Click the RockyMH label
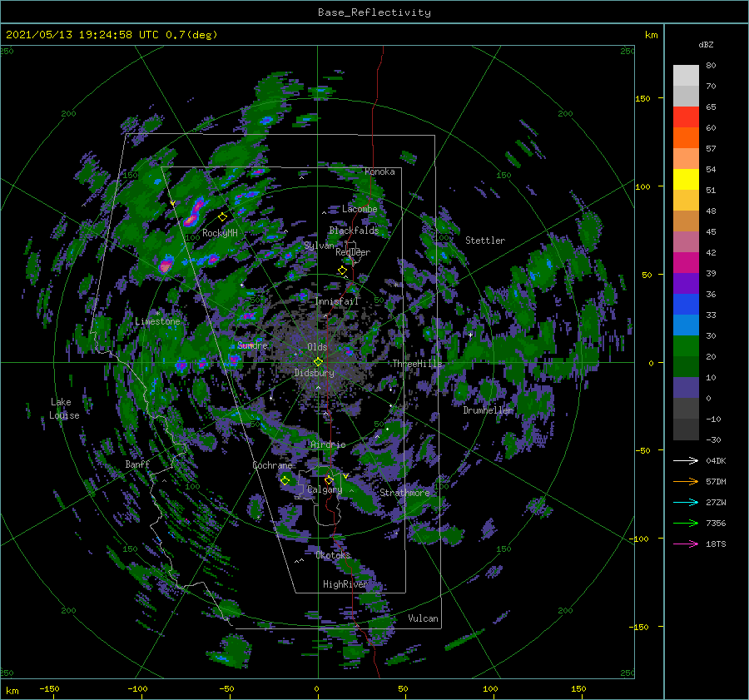This screenshot has width=749, height=700. point(220,233)
